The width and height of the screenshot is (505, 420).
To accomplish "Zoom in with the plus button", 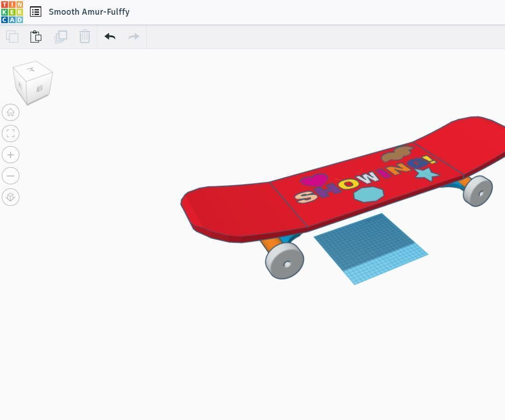I will pos(11,155).
